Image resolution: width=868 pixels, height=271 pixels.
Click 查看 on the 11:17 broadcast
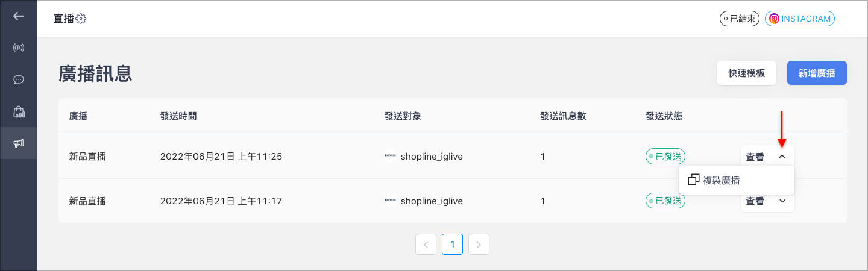755,201
